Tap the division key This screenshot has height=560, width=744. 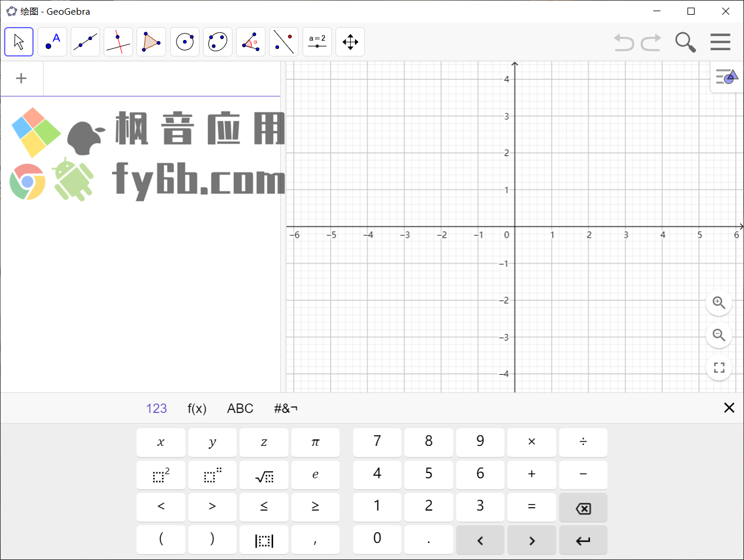coord(583,442)
